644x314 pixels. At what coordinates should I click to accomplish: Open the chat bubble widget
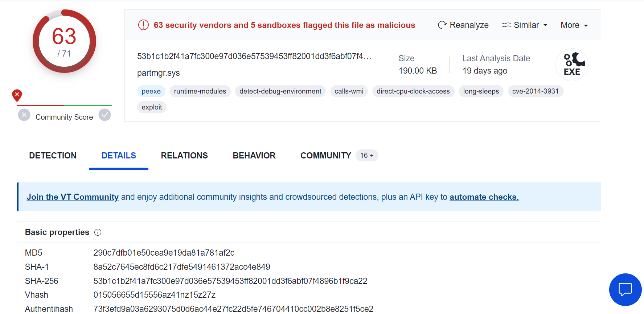pos(625,289)
